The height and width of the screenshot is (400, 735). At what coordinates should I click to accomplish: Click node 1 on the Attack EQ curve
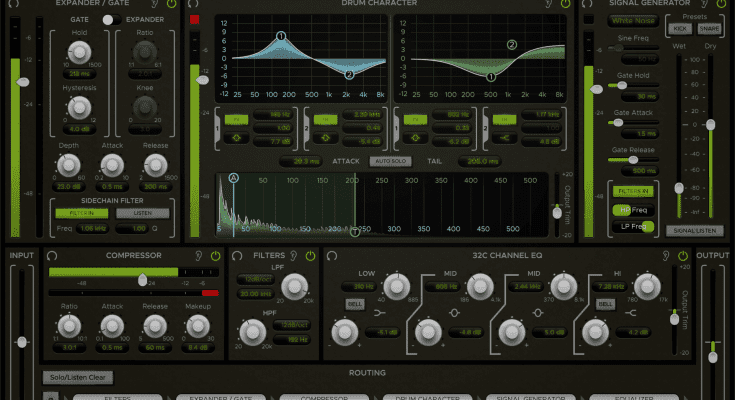[281, 37]
